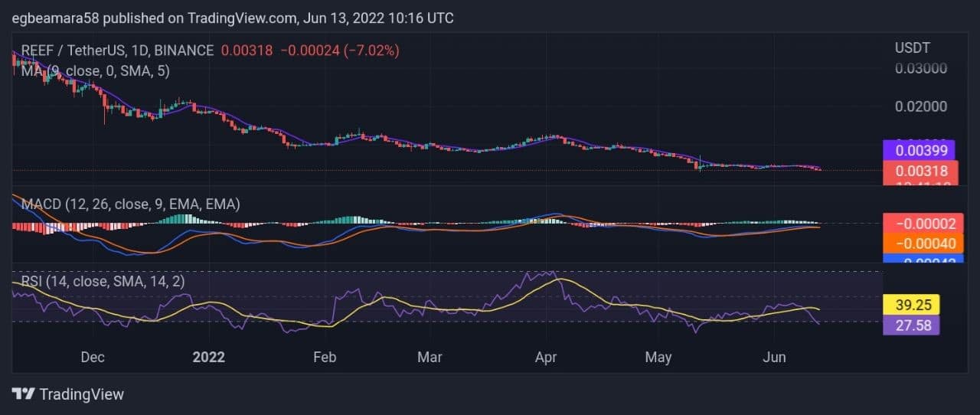The width and height of the screenshot is (980, 415).
Task: Select the MACD indicator legend label
Action: pos(130,204)
